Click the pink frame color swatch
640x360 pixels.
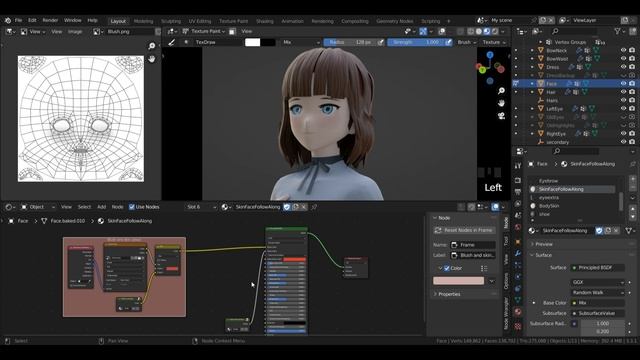tap(458, 281)
